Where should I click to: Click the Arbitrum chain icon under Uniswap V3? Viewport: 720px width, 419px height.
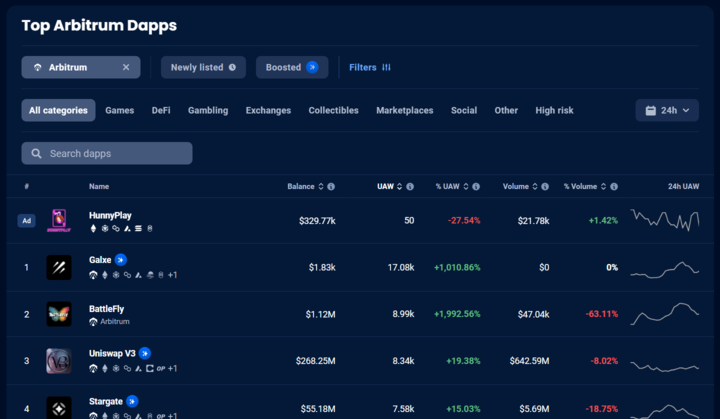click(93, 368)
